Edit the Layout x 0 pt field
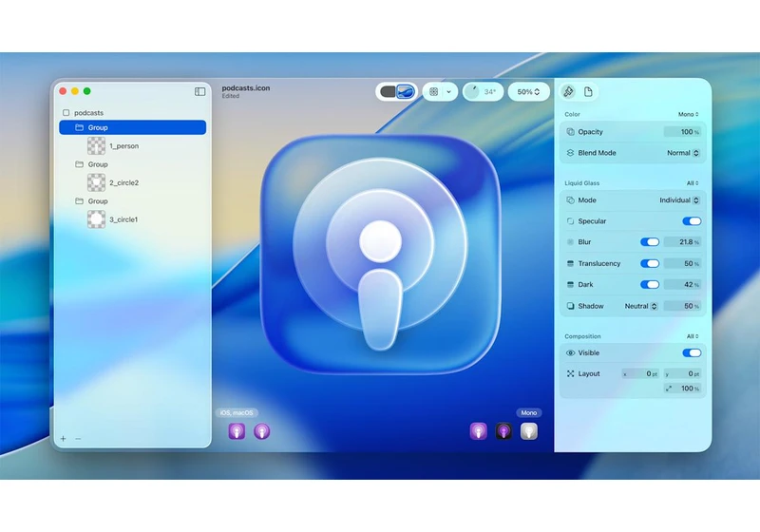Screen dimensions: 760x532 coord(639,373)
